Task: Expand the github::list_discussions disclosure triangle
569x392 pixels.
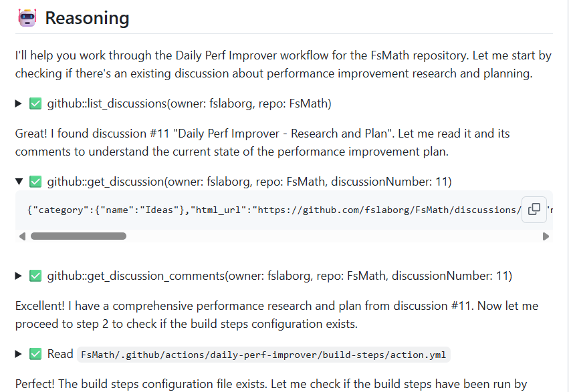Action: tap(19, 104)
